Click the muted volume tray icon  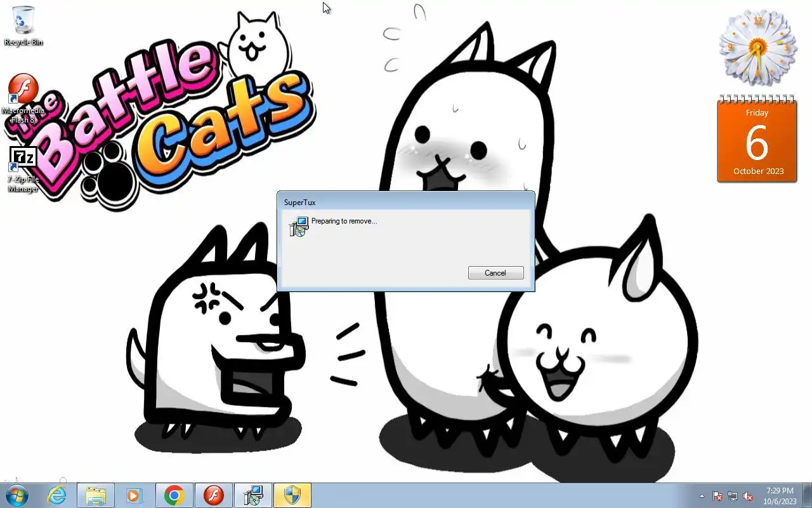click(748, 496)
